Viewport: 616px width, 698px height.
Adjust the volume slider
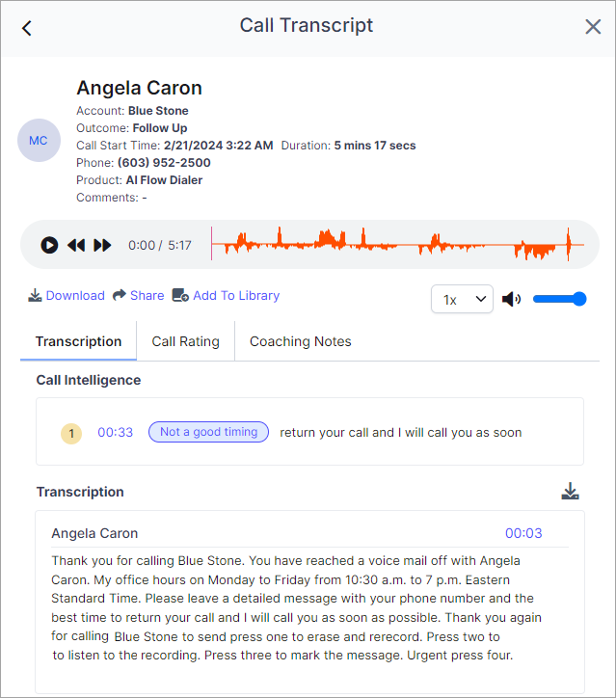coord(559,299)
